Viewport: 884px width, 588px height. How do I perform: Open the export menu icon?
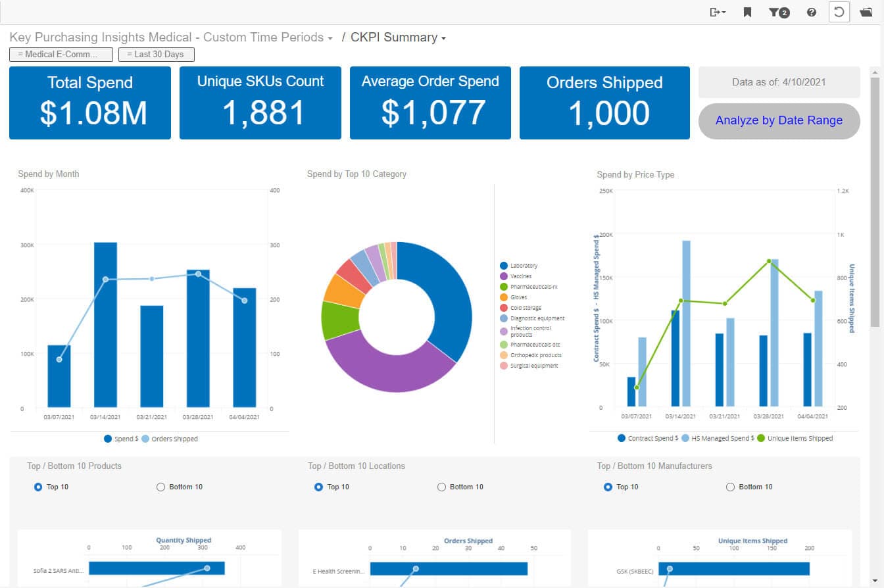718,12
